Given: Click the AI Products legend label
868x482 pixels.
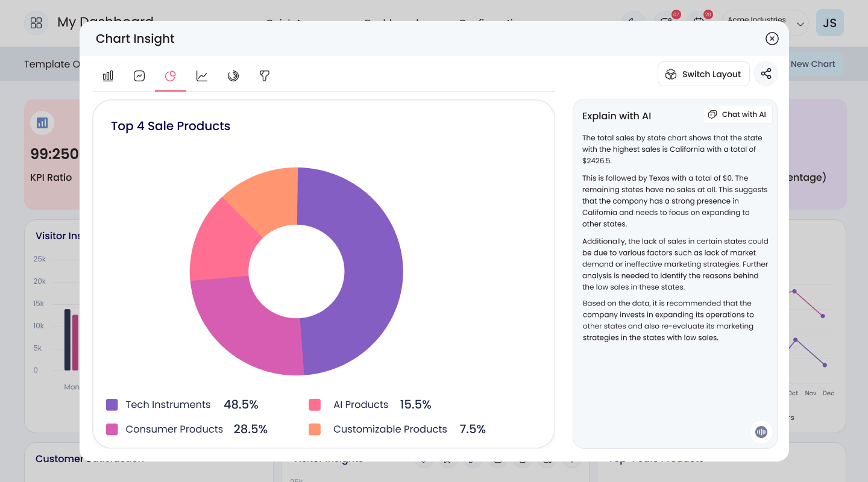Looking at the screenshot, I should 361,405.
